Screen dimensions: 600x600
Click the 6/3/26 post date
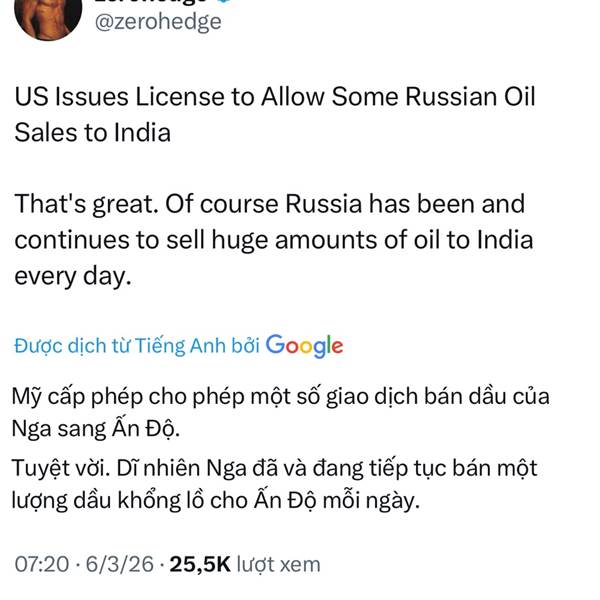tap(120, 564)
